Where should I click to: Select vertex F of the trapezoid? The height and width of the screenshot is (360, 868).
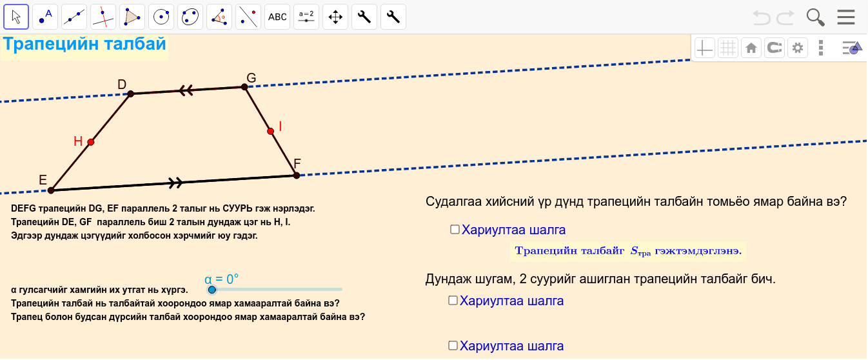pyautogui.click(x=297, y=175)
